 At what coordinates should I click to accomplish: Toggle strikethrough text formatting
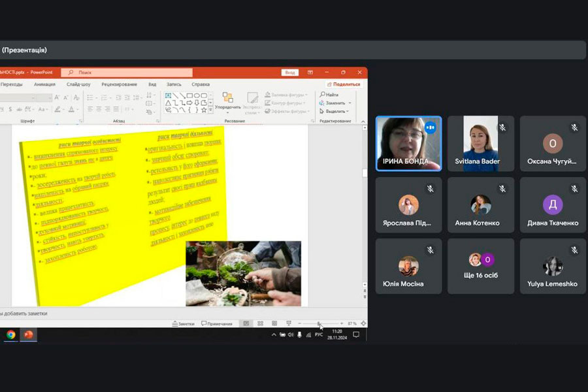click(19, 110)
